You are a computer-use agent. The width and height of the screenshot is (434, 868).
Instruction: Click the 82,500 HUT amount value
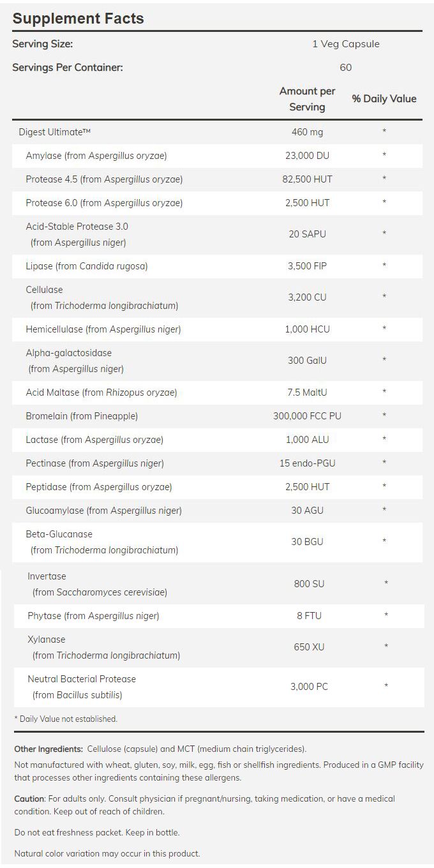(x=307, y=179)
